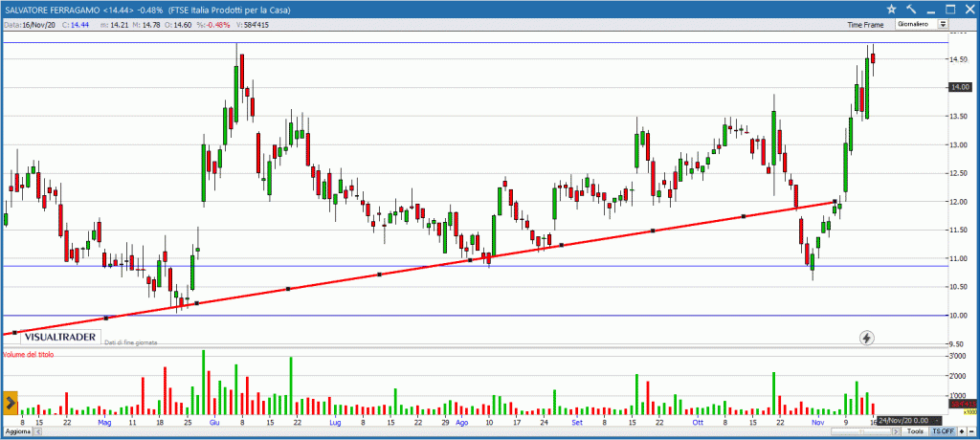The image size is (980, 440).
Task: Click the scrollbar left arrow near Aggiorna
Action: tap(38, 431)
